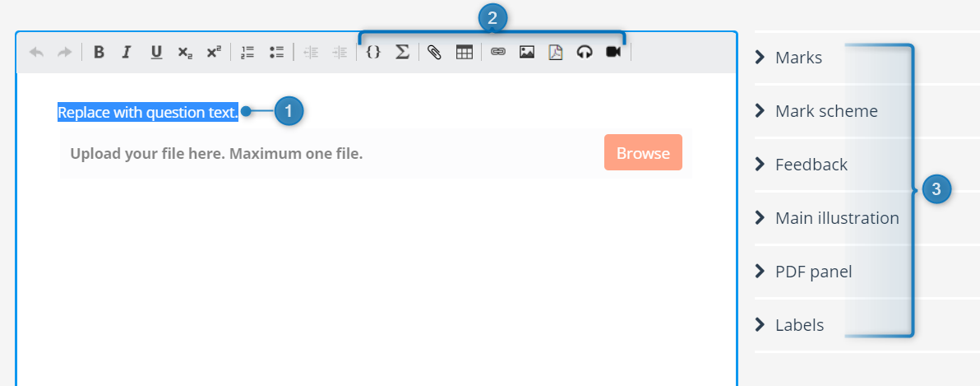Click the Undo arrow icon
This screenshot has height=386, width=980.
point(37,53)
